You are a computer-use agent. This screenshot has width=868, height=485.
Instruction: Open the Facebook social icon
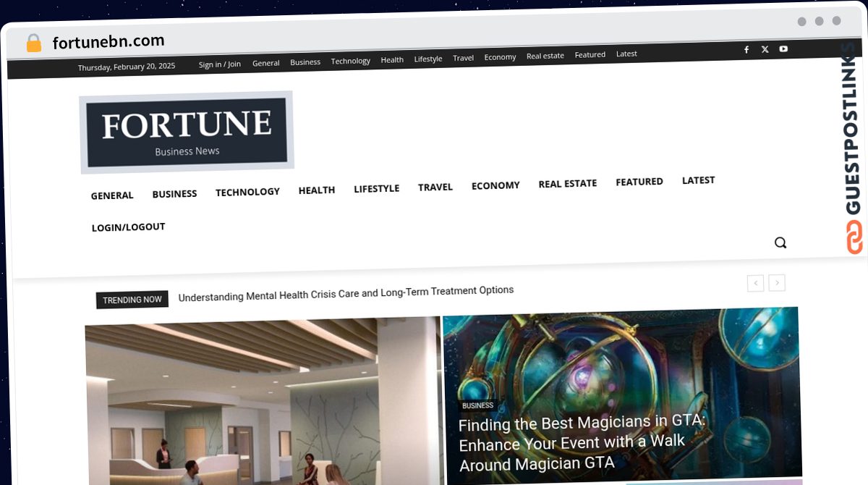click(x=746, y=50)
